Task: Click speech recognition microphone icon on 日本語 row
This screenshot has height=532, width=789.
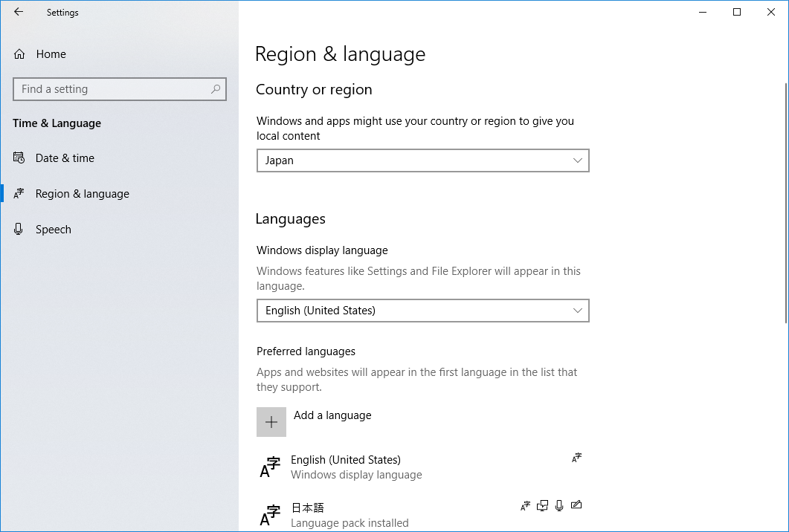Action: (559, 506)
